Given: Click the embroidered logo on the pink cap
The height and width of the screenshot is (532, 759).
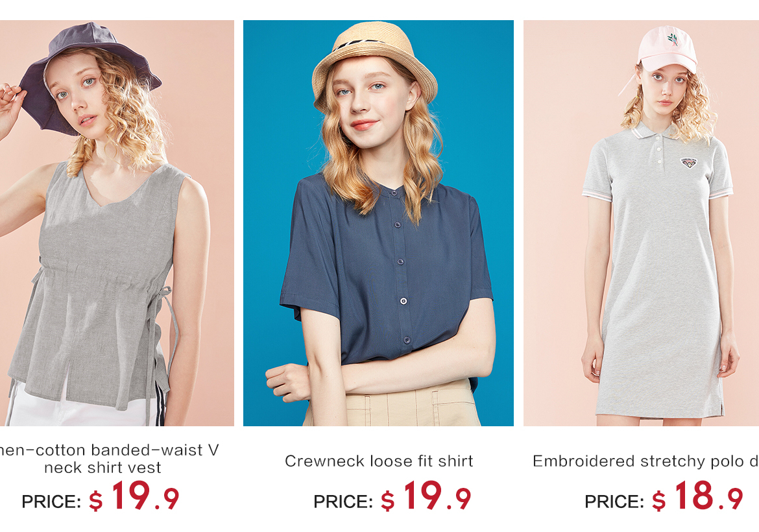Looking at the screenshot, I should [673, 39].
